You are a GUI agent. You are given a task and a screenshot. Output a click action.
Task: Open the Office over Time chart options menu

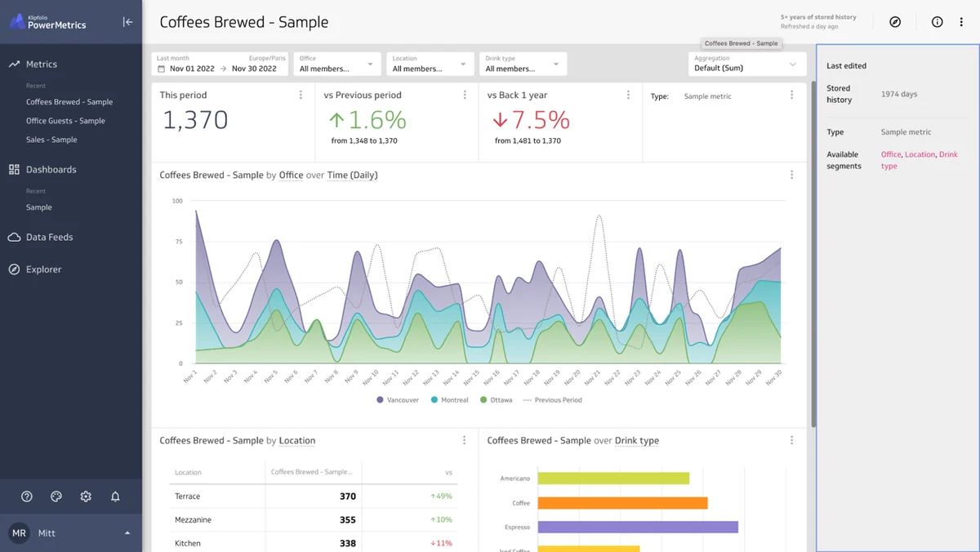(791, 175)
